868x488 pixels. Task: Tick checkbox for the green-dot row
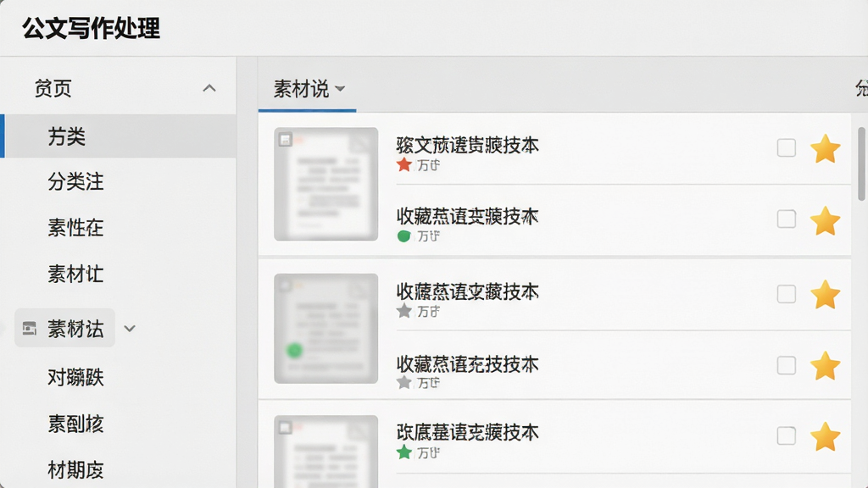786,219
